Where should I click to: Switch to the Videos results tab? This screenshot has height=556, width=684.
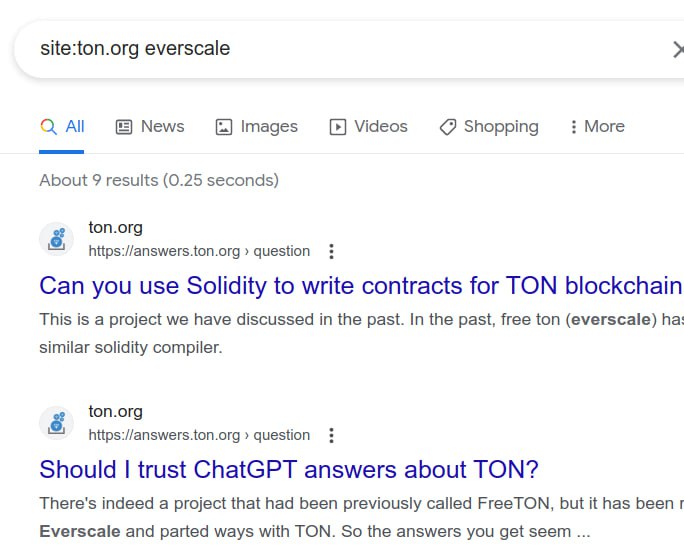coord(380,127)
